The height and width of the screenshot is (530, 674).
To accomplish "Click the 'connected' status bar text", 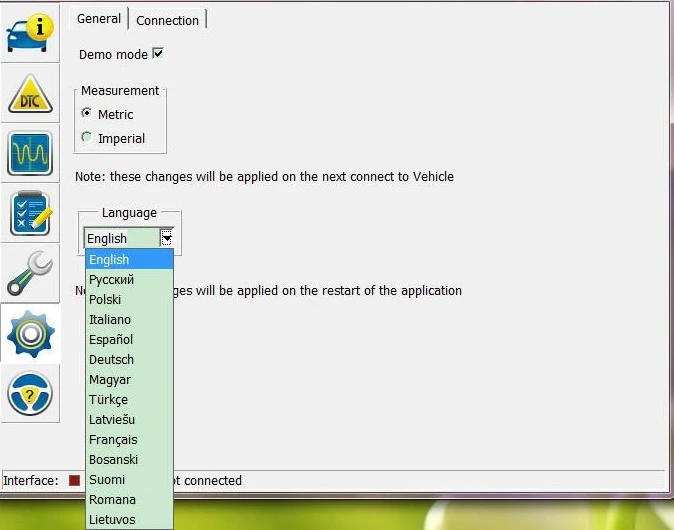I will tap(213, 481).
